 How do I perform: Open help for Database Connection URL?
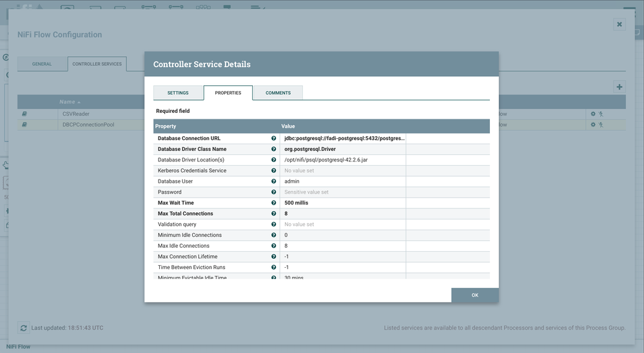point(273,139)
